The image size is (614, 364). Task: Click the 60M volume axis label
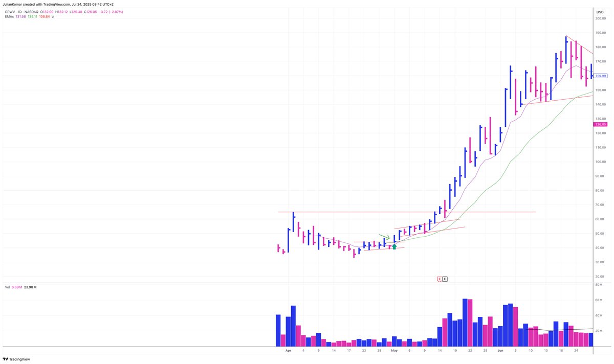pyautogui.click(x=599, y=300)
